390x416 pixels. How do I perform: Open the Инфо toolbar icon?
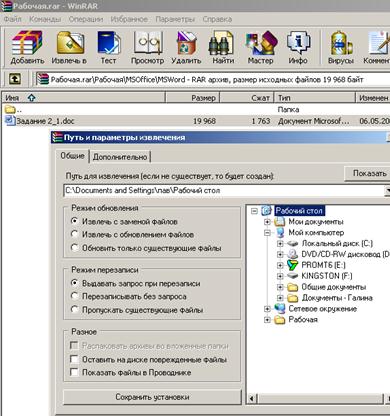pyautogui.click(x=298, y=43)
